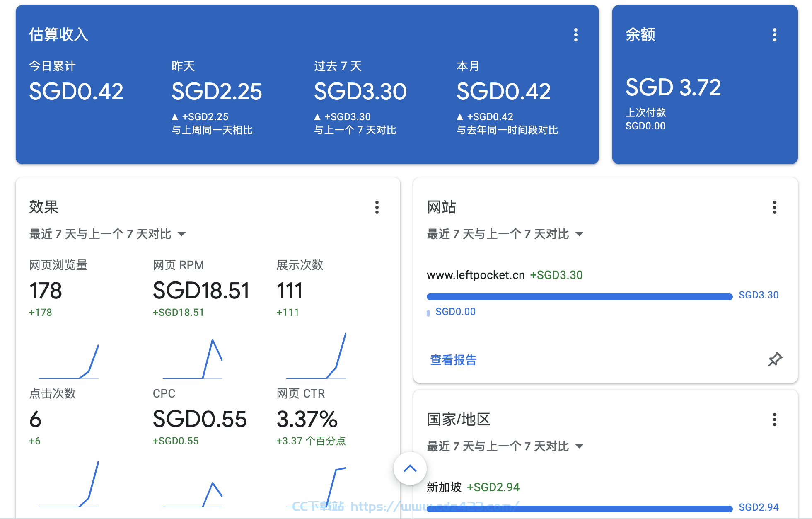This screenshot has width=812, height=519.
Task: Open the 余额 card more options menu
Action: pos(774,35)
